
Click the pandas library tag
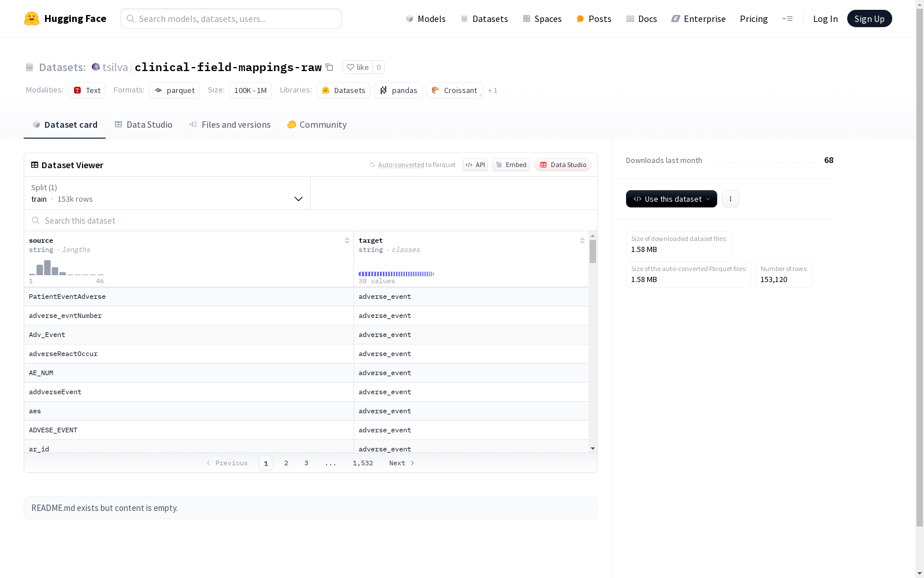click(x=398, y=90)
